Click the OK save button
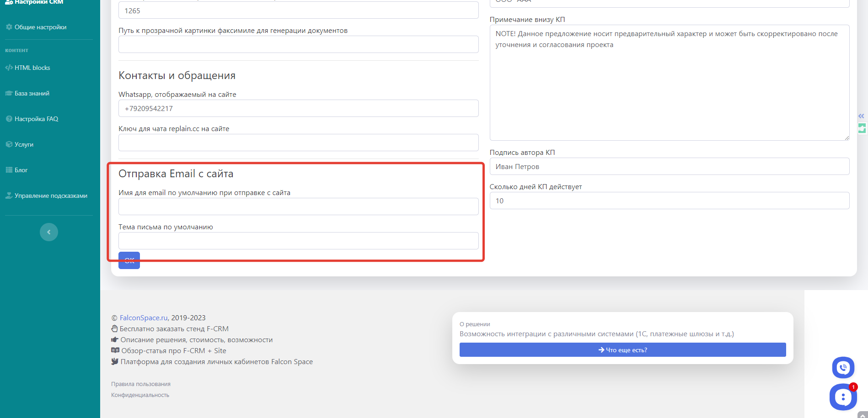868x418 pixels. (129, 261)
